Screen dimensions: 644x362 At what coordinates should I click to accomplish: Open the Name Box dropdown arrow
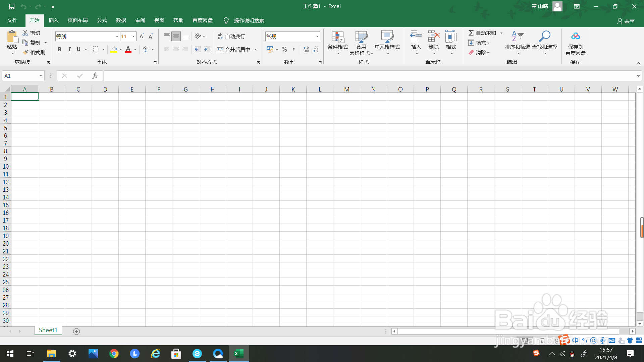click(x=41, y=76)
